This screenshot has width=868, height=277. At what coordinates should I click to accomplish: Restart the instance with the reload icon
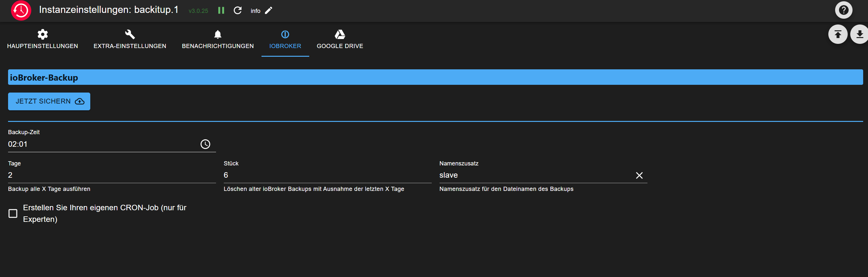238,10
